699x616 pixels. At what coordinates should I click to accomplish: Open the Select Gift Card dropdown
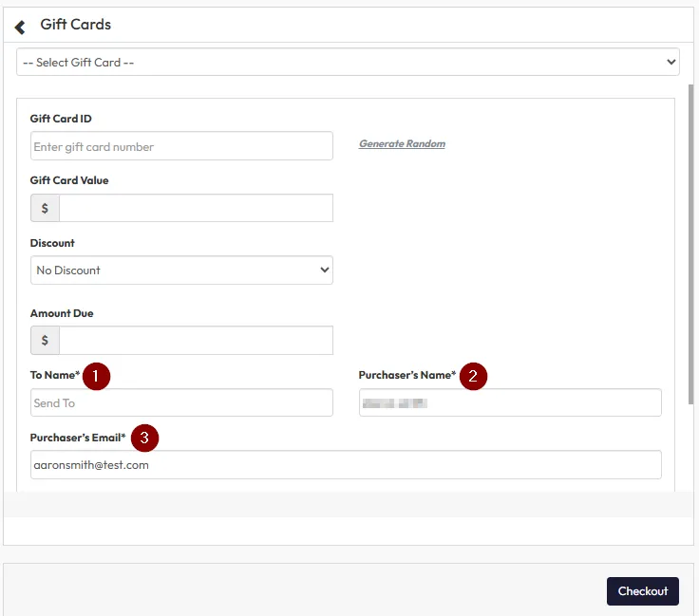tap(348, 63)
